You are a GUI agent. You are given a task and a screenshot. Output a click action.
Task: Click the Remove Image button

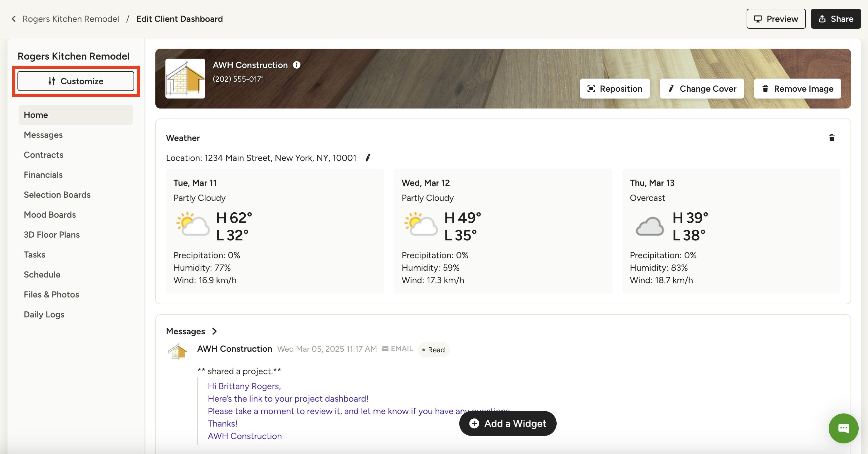(797, 89)
